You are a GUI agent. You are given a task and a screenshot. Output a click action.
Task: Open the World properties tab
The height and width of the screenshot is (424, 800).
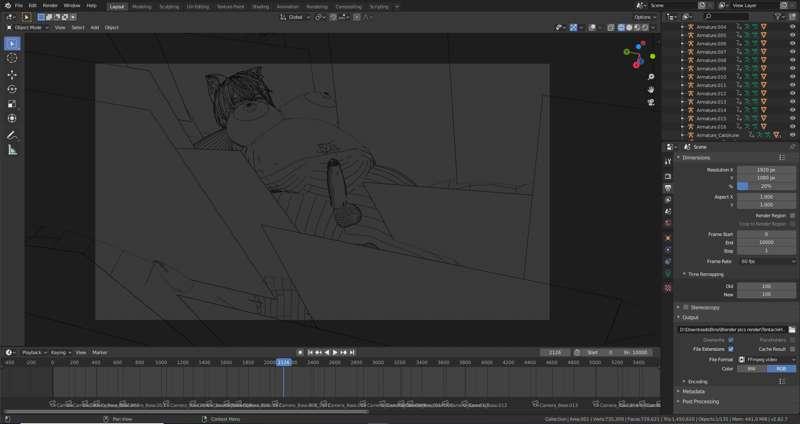click(x=668, y=223)
